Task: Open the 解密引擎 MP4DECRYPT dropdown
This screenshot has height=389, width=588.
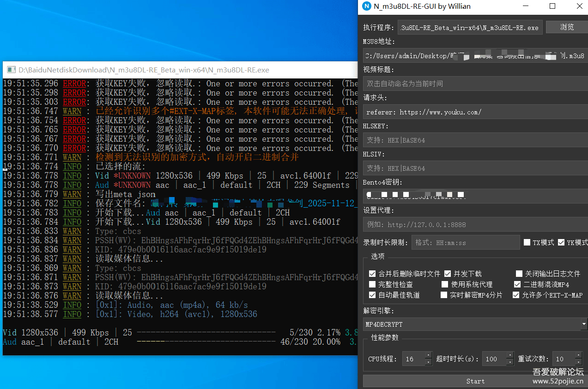Action: tap(583, 324)
